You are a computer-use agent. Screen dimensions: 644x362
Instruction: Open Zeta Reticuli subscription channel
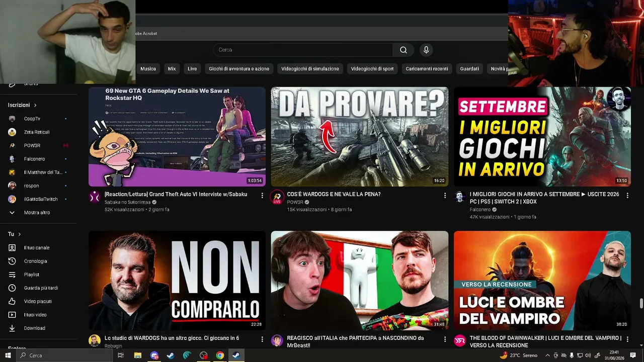[x=38, y=132]
